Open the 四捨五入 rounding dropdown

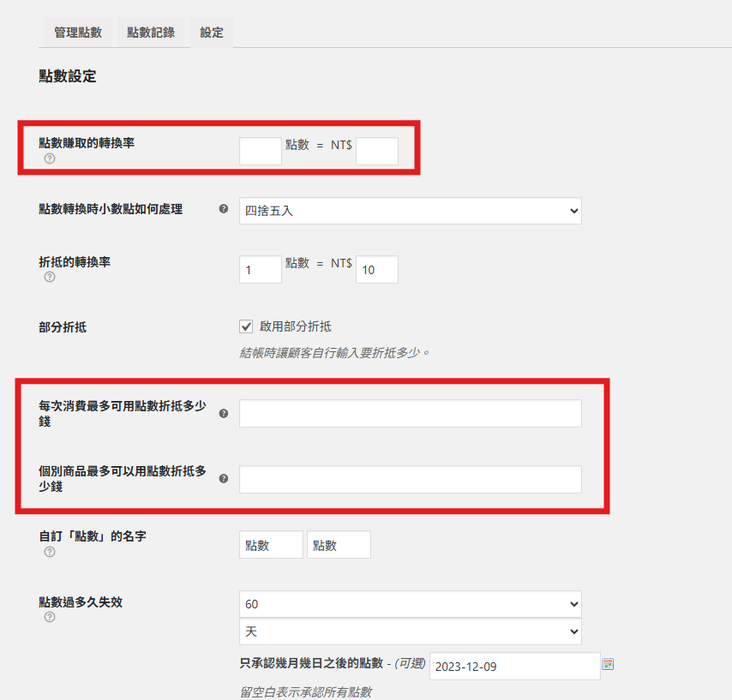[x=410, y=211]
